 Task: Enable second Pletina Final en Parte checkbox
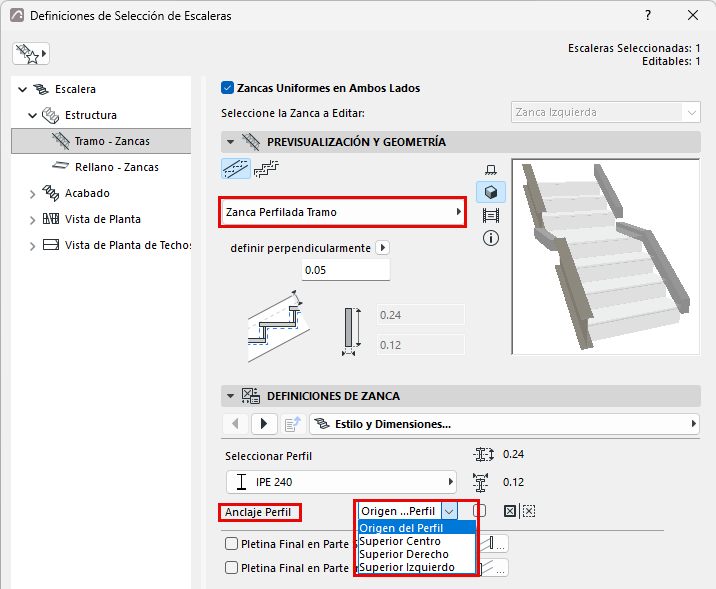tap(232, 568)
